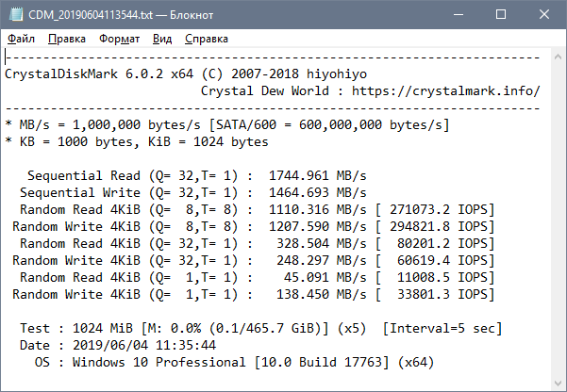
Task: Click on the Sequential Write result line
Action: pos(193,193)
